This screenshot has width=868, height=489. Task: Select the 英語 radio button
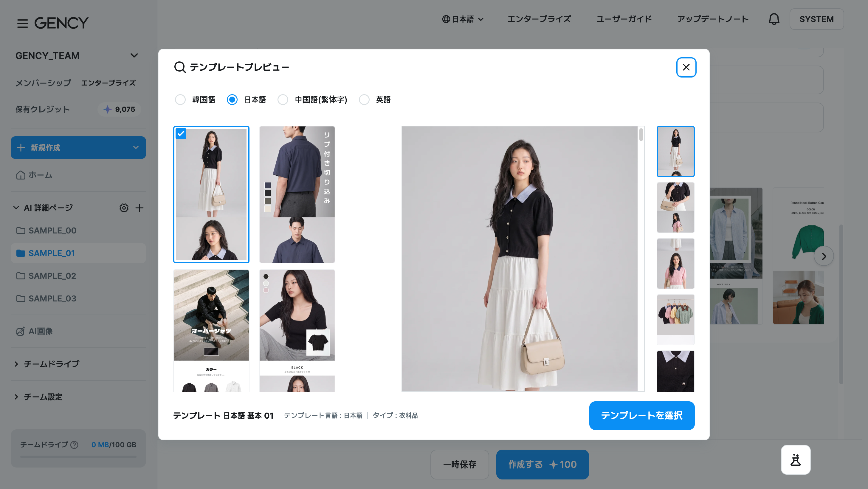pos(364,99)
